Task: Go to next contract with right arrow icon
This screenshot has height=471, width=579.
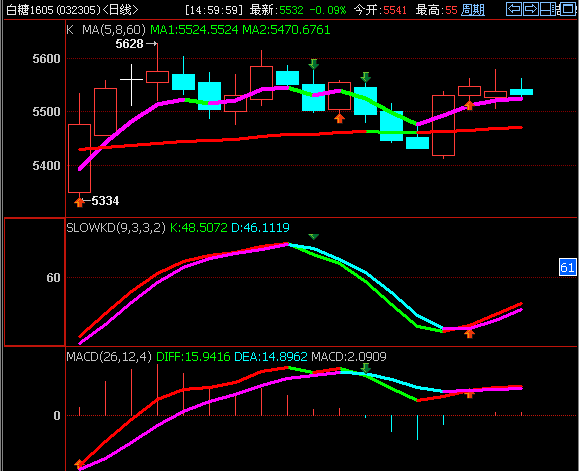Action: pos(531,9)
